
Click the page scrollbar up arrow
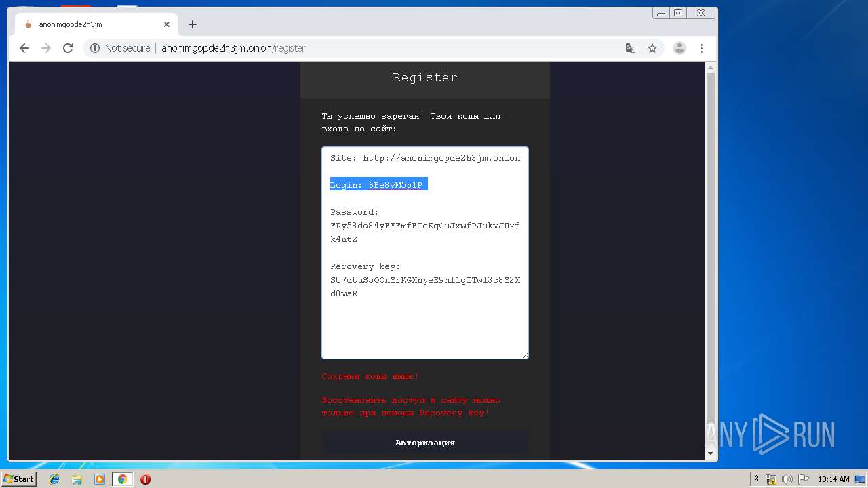tap(711, 68)
